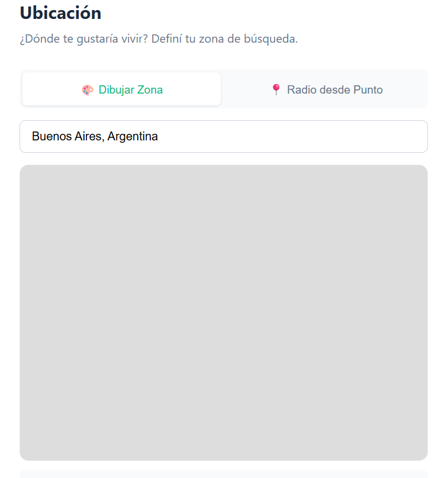Click the panel edge below the map
Viewport: 448px width, 478px height.
pyautogui.click(x=224, y=474)
